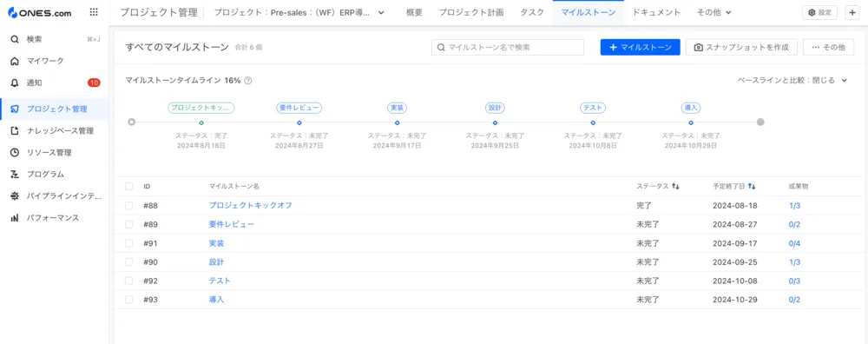This screenshot has height=344, width=868.
Task: Click the help question mark next to 16%
Action: click(248, 80)
